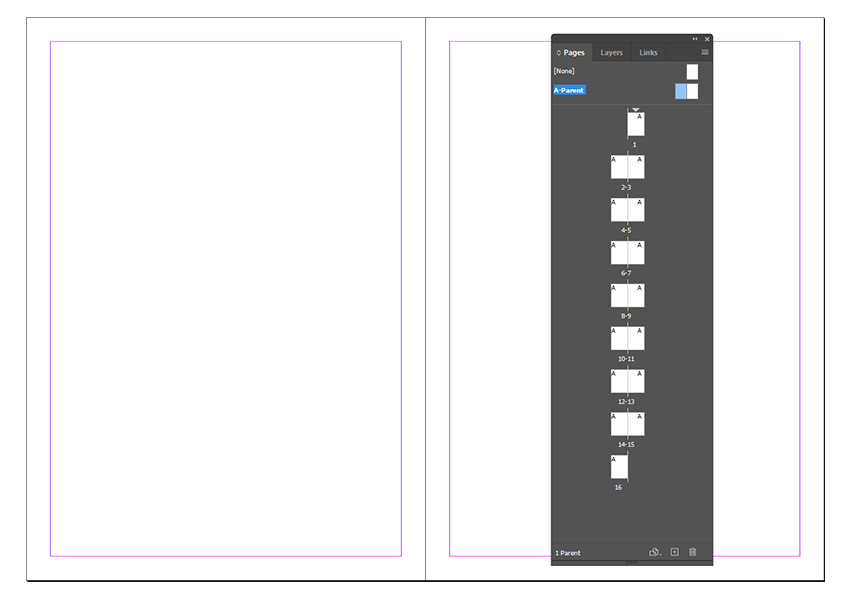Delete selected pages with trash icon
Image resolution: width=850 pixels, height=600 pixels.
692,552
